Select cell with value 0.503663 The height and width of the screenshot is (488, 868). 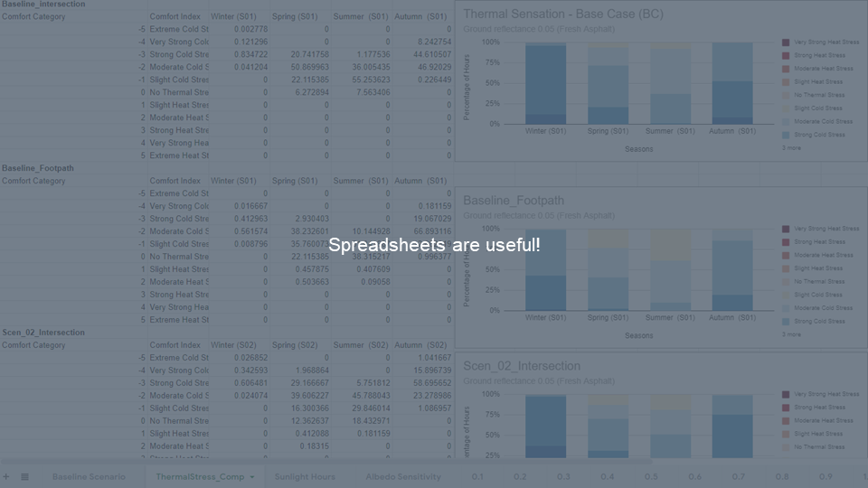[300, 282]
